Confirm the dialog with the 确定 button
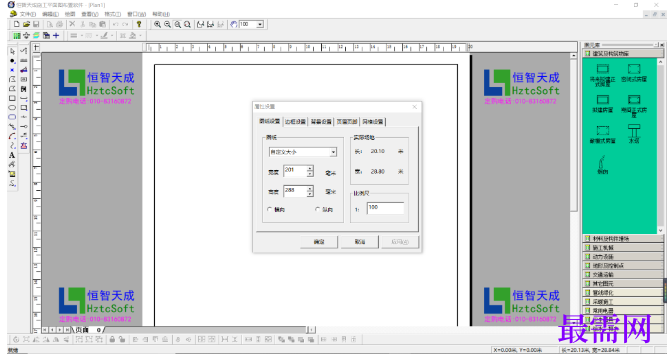 pyautogui.click(x=319, y=242)
